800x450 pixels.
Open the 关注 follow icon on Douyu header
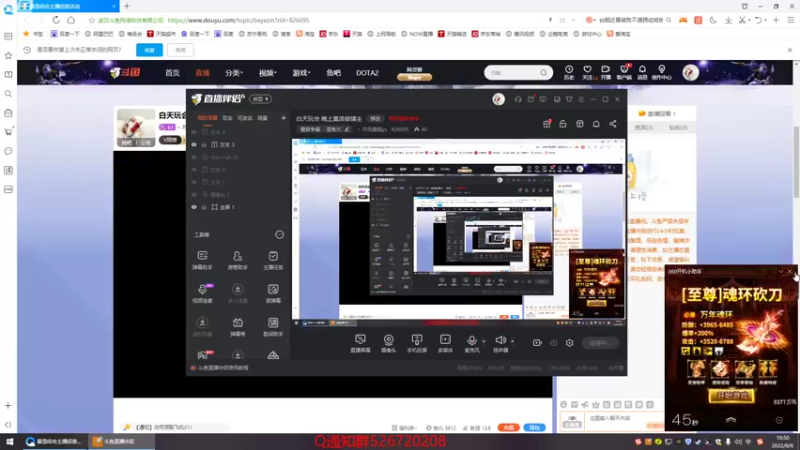coord(588,72)
